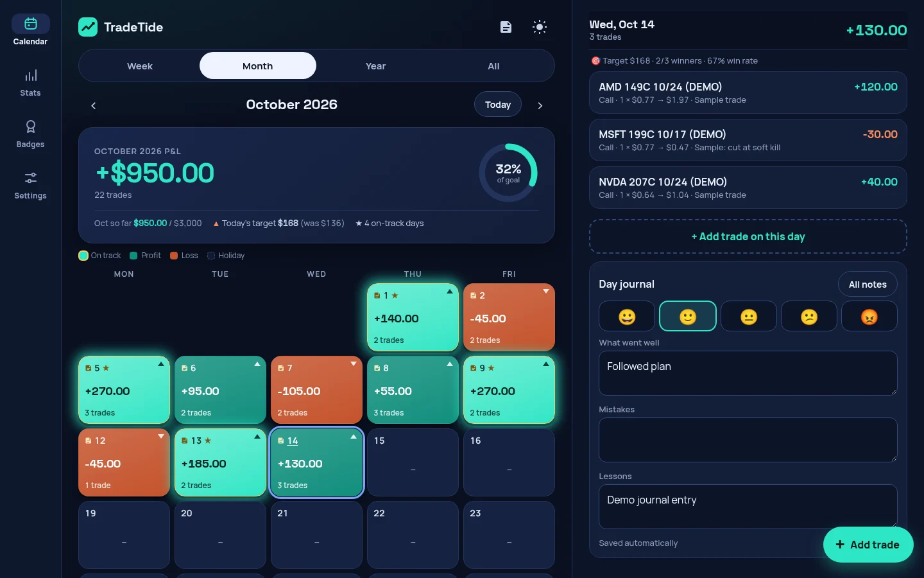Image resolution: width=924 pixels, height=578 pixels.
Task: Click the up triangle on day 1
Action: click(450, 292)
